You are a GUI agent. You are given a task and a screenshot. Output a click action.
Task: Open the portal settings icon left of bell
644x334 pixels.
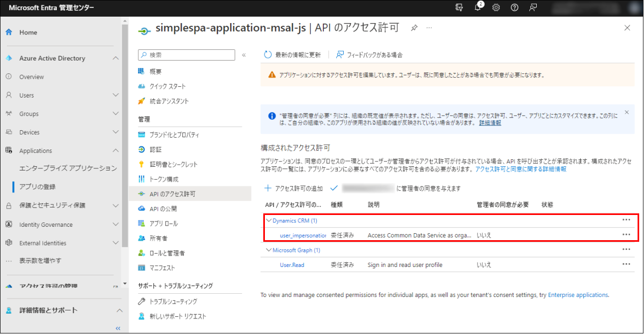pos(459,8)
